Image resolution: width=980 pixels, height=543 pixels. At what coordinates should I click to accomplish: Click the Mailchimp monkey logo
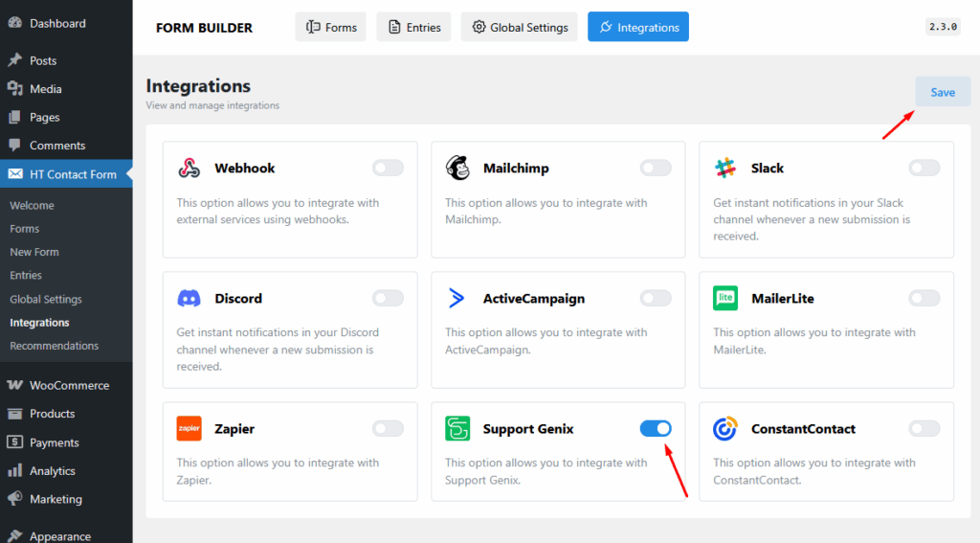pyautogui.click(x=457, y=169)
